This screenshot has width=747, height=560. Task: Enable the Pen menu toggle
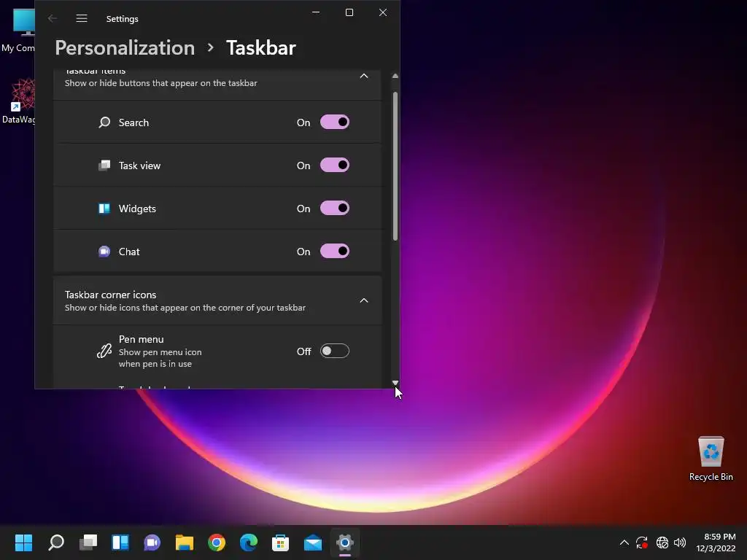[x=334, y=351]
